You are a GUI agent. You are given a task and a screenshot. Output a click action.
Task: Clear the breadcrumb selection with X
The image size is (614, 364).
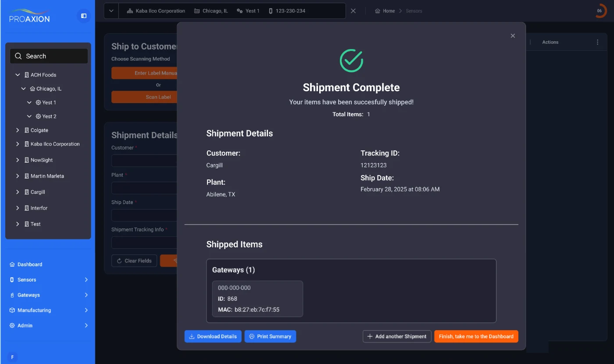point(353,11)
